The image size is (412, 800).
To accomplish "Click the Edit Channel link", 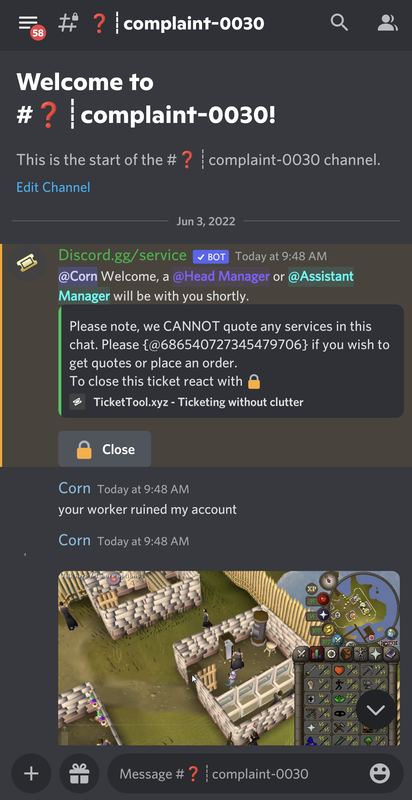I will point(53,187).
